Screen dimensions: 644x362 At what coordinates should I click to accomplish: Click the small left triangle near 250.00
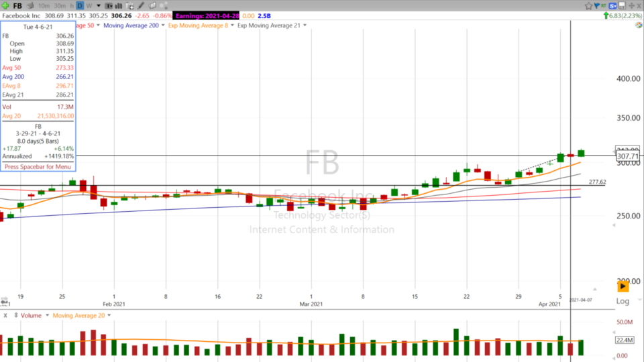(614, 225)
